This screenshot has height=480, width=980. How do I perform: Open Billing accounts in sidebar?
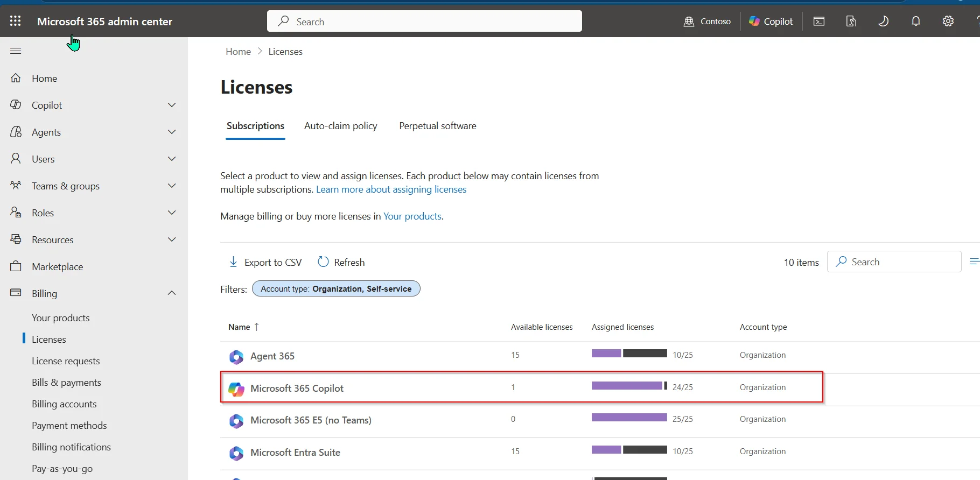(x=64, y=404)
